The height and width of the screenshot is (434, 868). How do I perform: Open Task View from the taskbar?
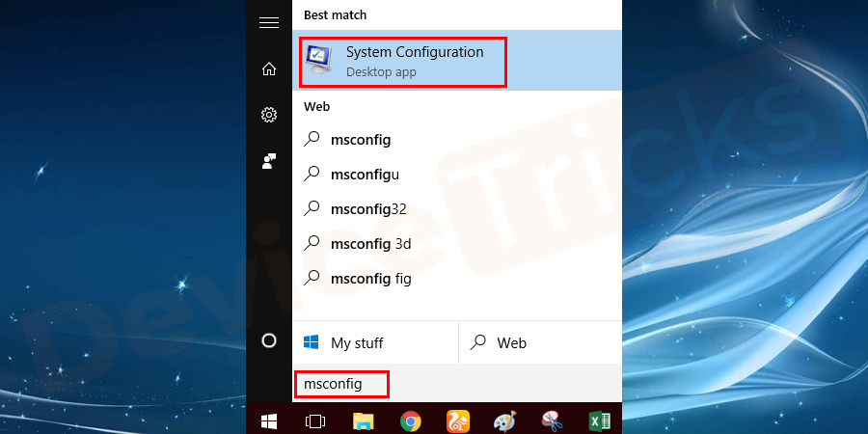(314, 420)
